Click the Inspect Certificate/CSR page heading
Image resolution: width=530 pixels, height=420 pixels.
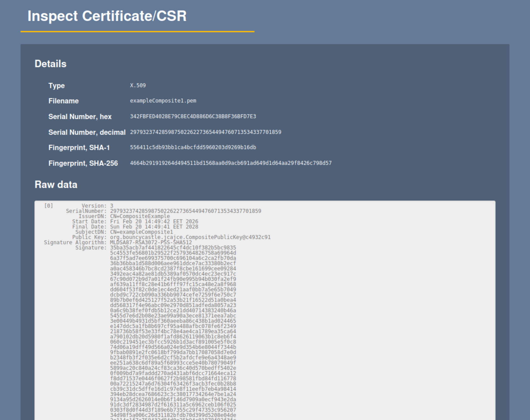click(x=107, y=16)
